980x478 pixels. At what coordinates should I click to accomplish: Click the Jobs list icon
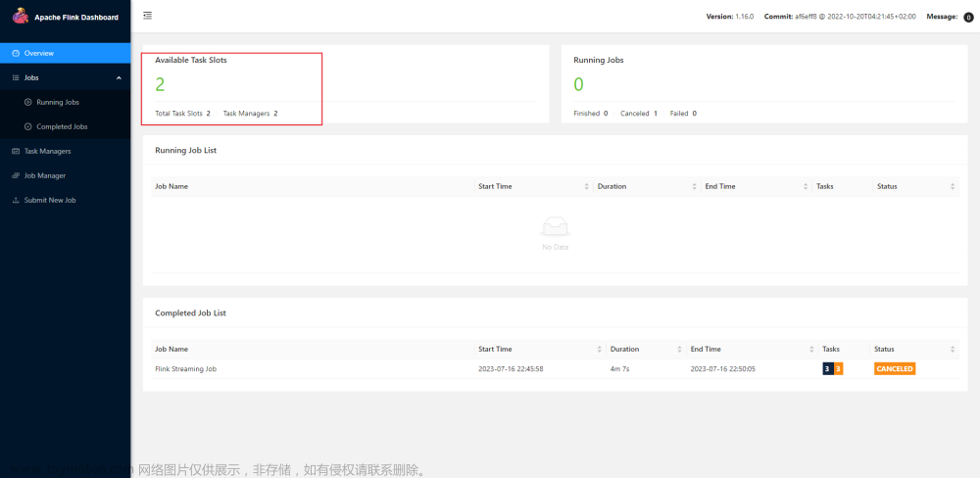pyautogui.click(x=16, y=78)
